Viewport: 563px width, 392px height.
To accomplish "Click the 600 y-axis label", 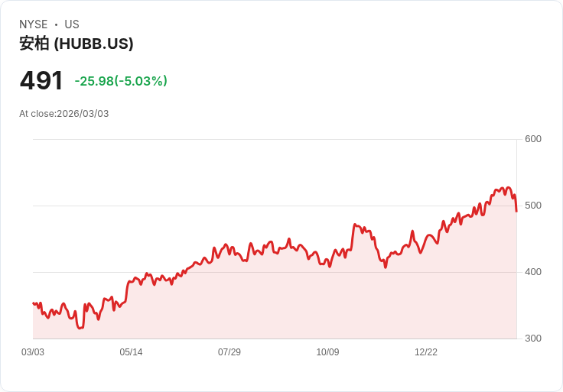I will coord(532,139).
